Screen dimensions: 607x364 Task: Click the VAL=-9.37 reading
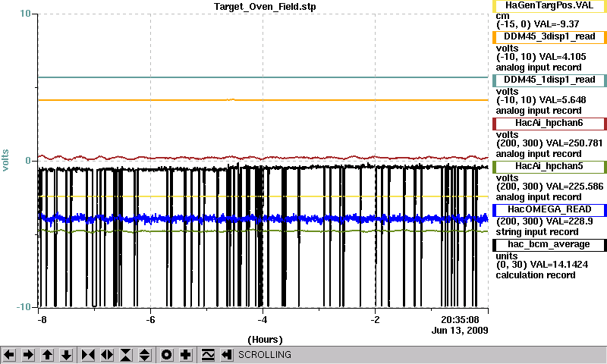(x=557, y=24)
